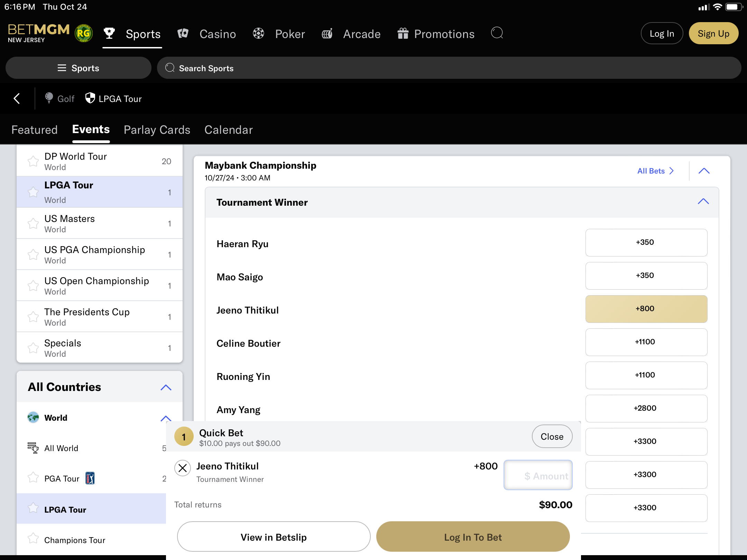Favorite LPGA Tour World with star
This screenshot has width=747, height=560.
(33, 192)
